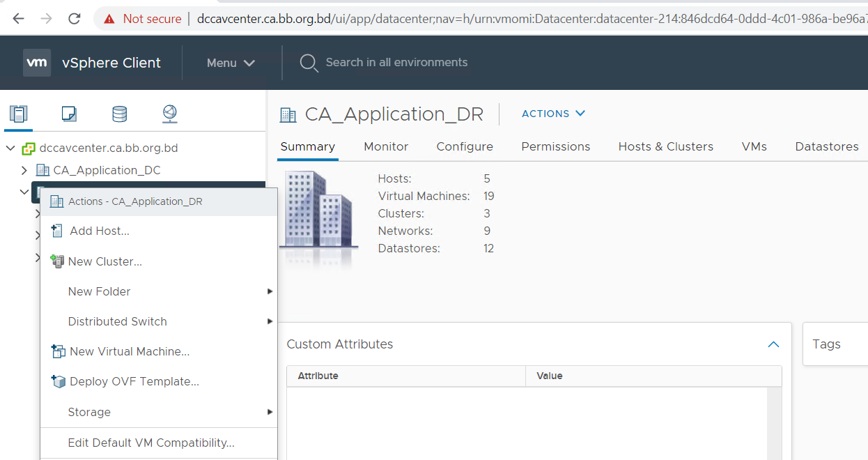
Task: Select CA_Application_DC in the inventory tree
Action: [107, 170]
